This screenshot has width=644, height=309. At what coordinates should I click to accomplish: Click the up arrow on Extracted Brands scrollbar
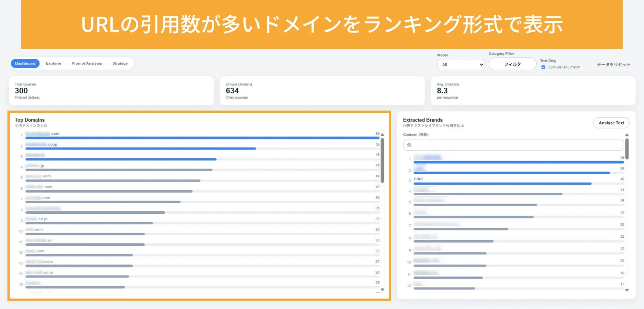[627, 135]
